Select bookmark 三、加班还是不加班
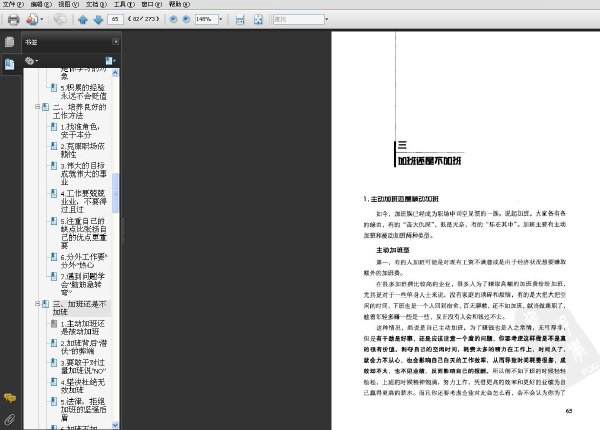 point(79,308)
